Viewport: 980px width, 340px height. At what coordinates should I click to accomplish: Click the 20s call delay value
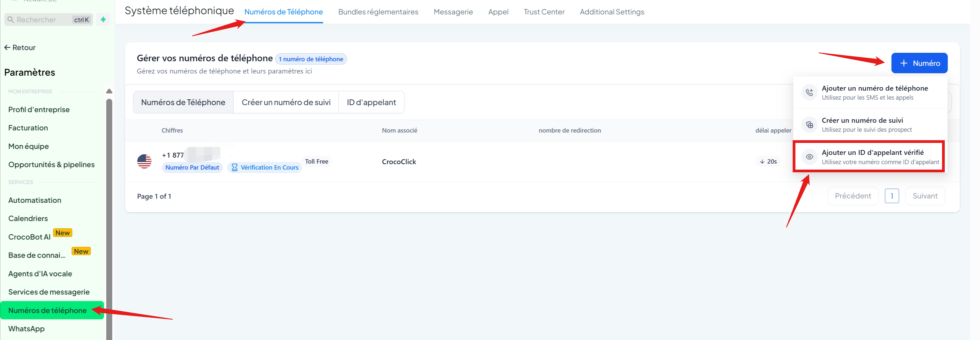(x=768, y=161)
